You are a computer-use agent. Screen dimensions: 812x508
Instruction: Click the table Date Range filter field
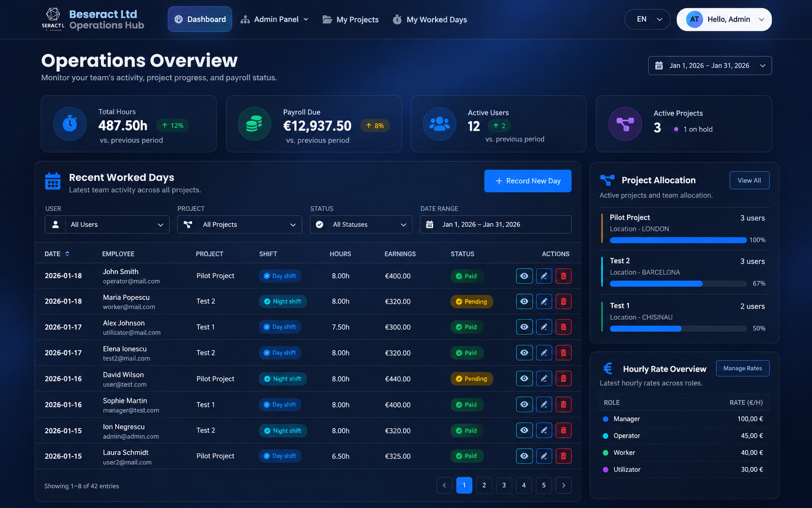pos(496,224)
